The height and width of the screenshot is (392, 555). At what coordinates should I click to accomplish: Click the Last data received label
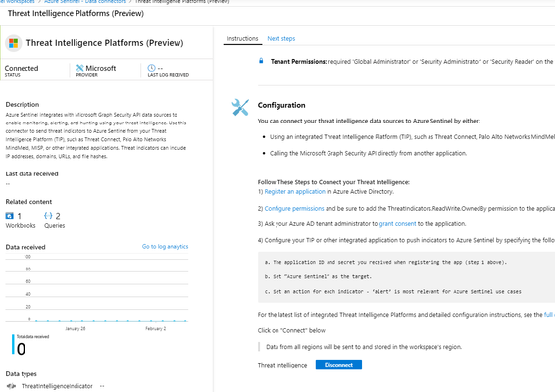[x=31, y=173]
